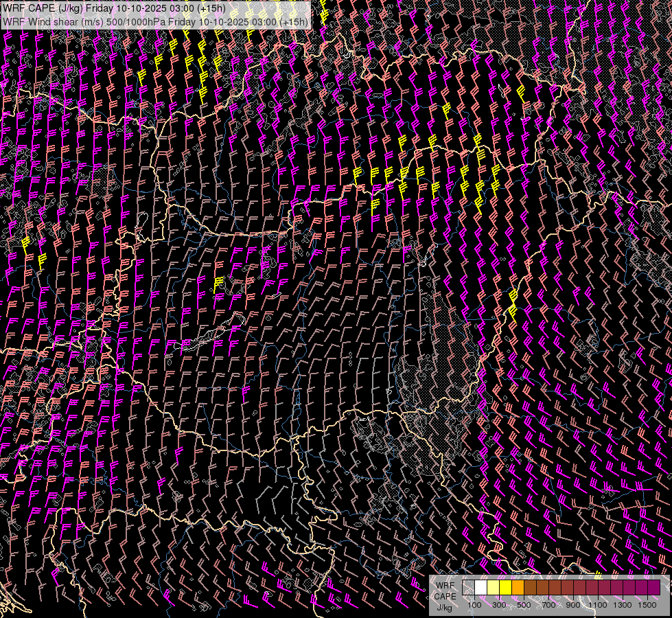
Task: Click the "700" legend scale label
Action: tap(548, 605)
